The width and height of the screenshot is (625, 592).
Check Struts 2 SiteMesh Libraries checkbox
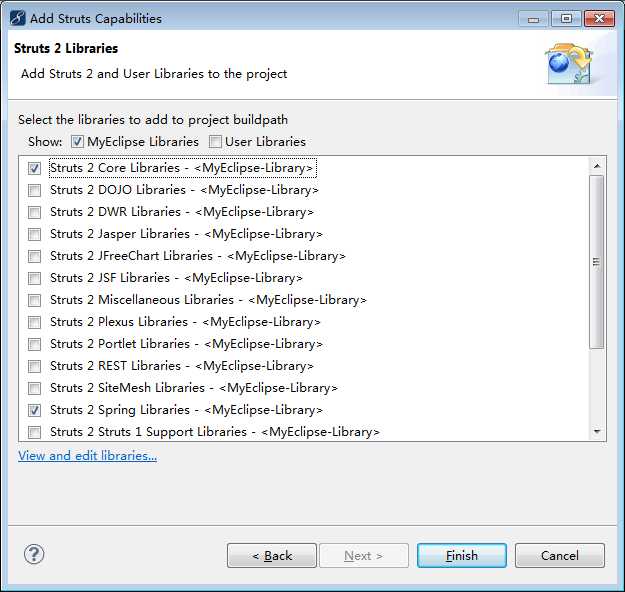tap(34, 388)
